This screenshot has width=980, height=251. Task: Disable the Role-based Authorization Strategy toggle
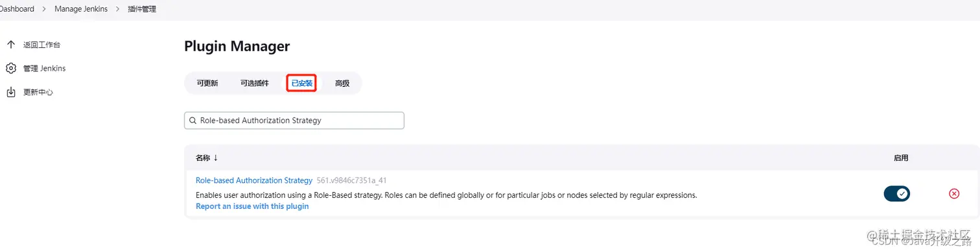pos(897,193)
